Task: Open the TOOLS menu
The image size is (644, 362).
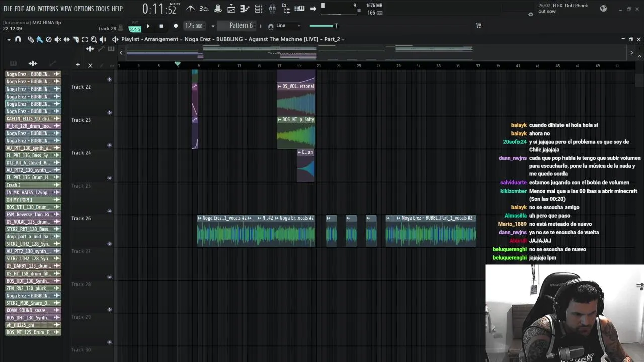Action: click(x=103, y=9)
